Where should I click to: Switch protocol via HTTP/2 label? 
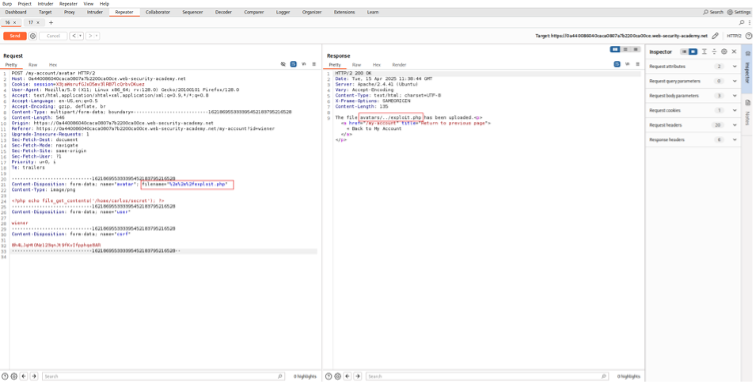pyautogui.click(x=734, y=36)
